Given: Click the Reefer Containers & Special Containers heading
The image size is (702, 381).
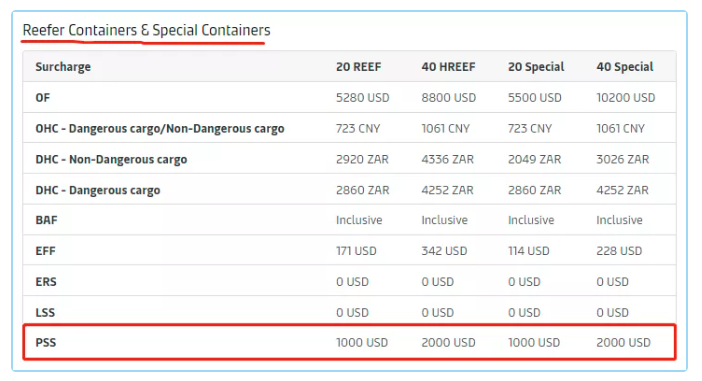Looking at the screenshot, I should point(146,30).
